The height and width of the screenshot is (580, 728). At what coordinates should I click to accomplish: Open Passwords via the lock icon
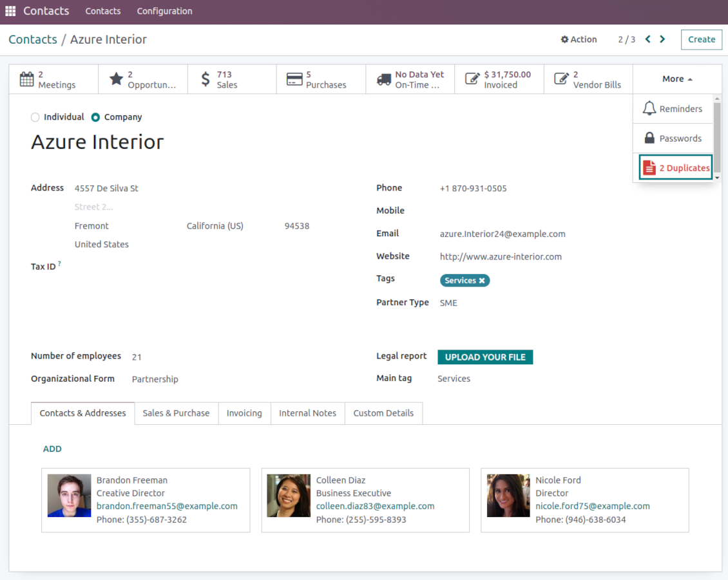[650, 138]
